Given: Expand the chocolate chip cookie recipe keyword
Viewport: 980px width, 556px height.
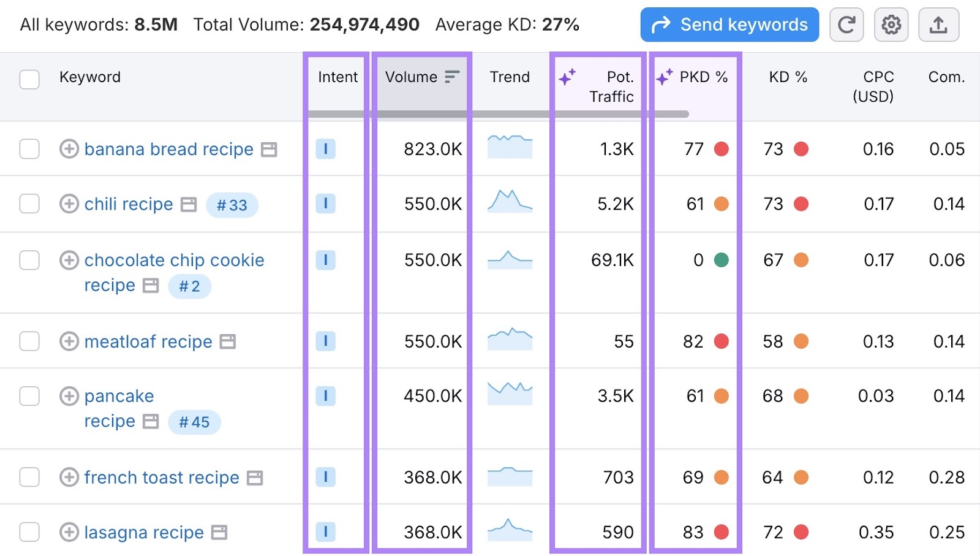Looking at the screenshot, I should (69, 260).
